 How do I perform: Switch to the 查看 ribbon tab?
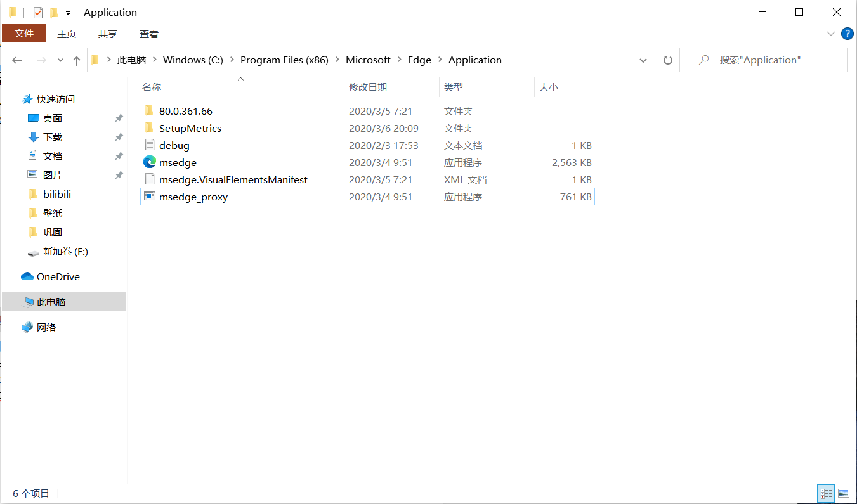coord(149,34)
